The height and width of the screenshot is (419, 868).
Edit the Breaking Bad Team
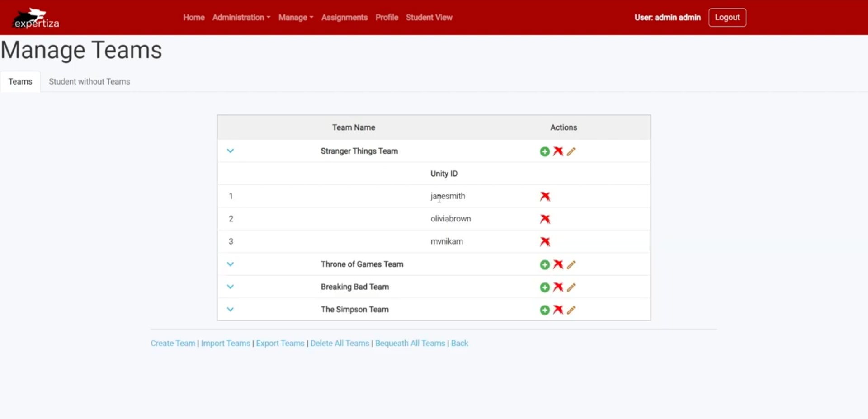coord(571,287)
